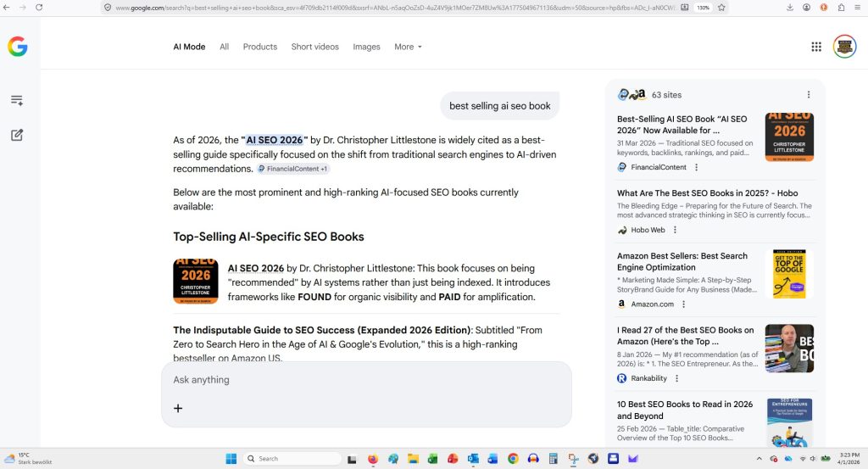Go back in the browser
Screen dimensions: 868x469
click(x=7, y=7)
